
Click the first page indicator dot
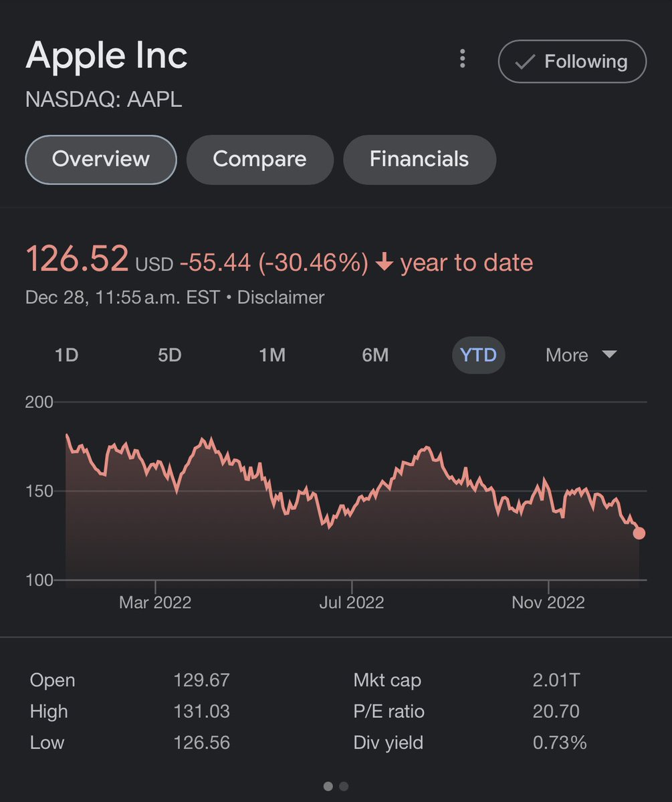[x=328, y=787]
